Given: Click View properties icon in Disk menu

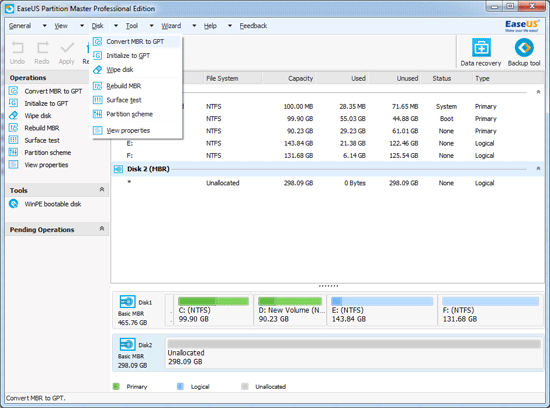Looking at the screenshot, I should point(98,131).
